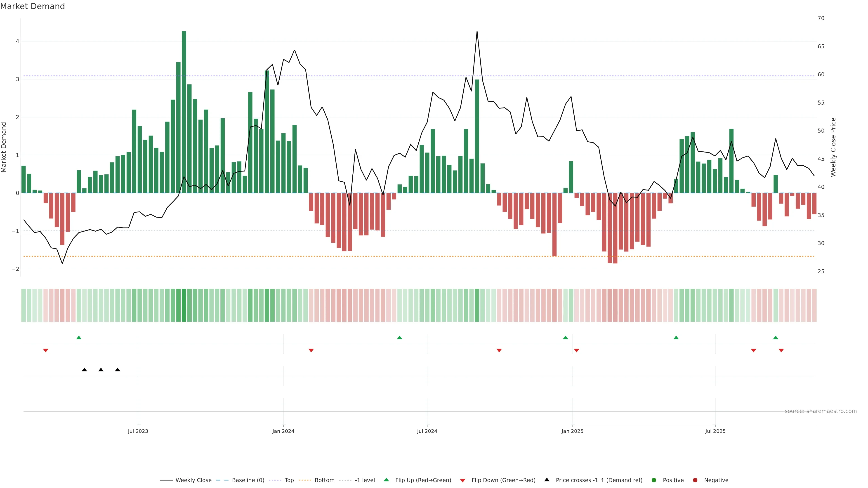This screenshot has height=488, width=868.
Task: Toggle the Weekly Close legend entry
Action: click(193, 480)
